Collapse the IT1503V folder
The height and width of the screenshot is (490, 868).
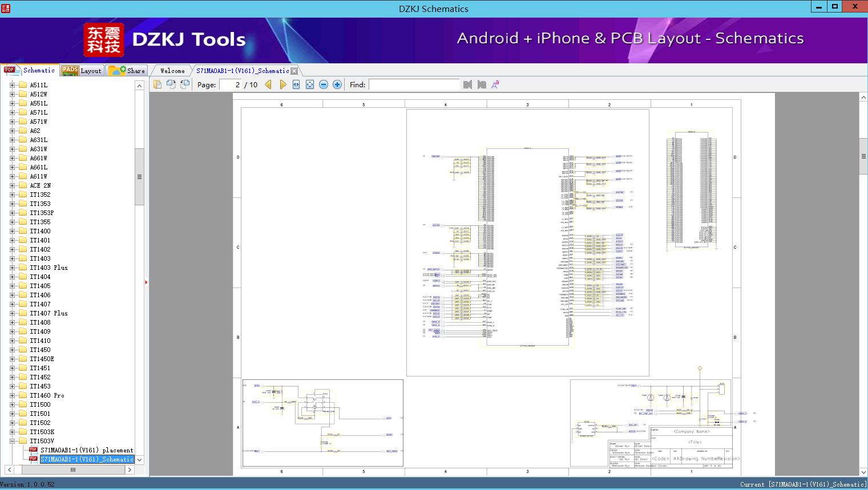(x=12, y=441)
